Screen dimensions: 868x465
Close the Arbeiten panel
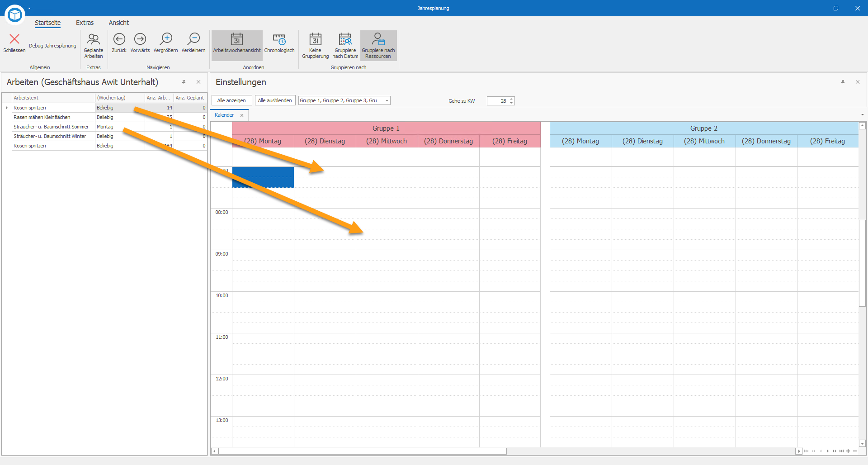tap(198, 82)
